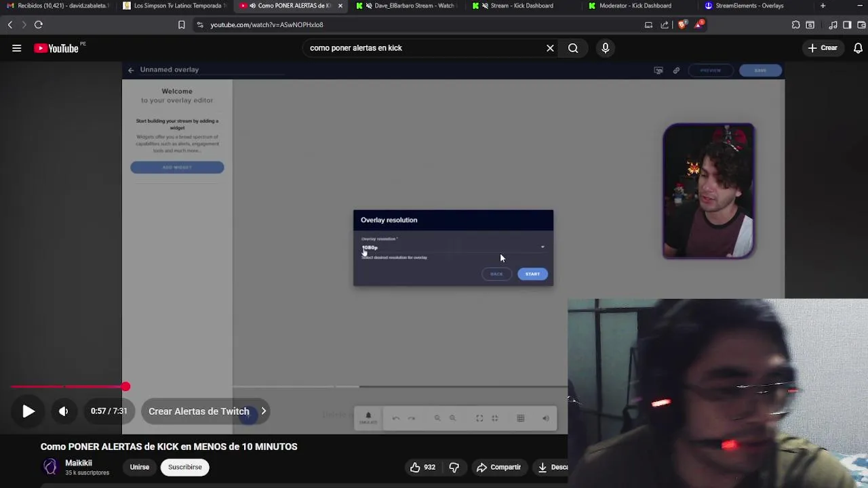Click the ADD WIDGET button
The width and height of the screenshot is (868, 488).
tap(177, 167)
